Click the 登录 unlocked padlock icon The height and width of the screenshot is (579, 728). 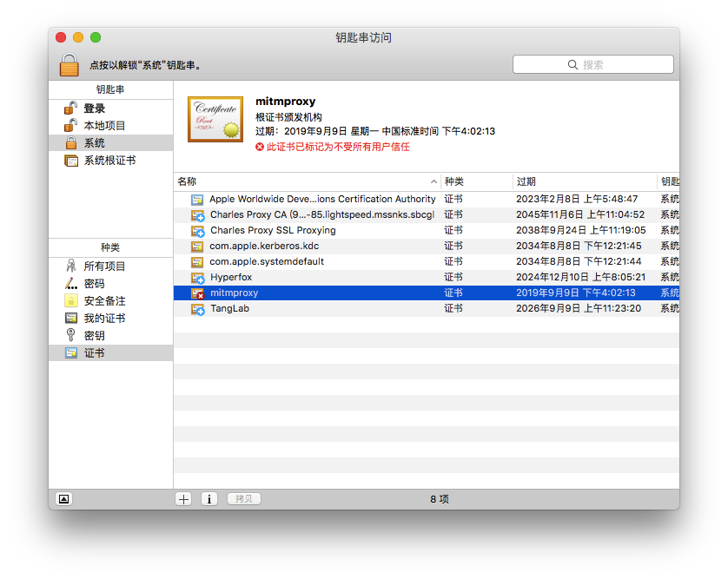click(x=70, y=109)
